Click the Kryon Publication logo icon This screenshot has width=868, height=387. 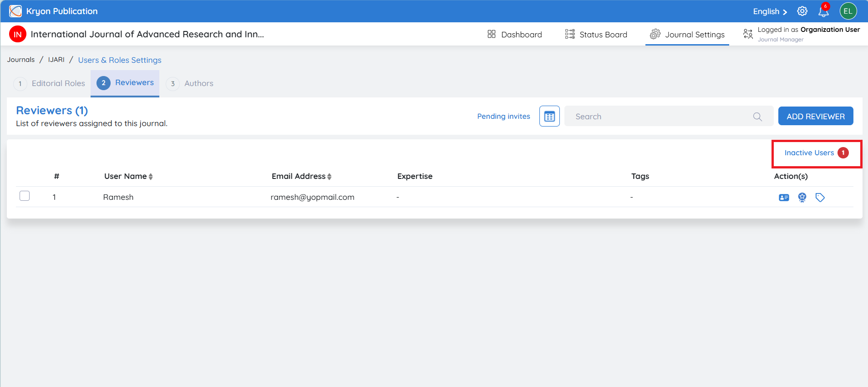[15, 11]
